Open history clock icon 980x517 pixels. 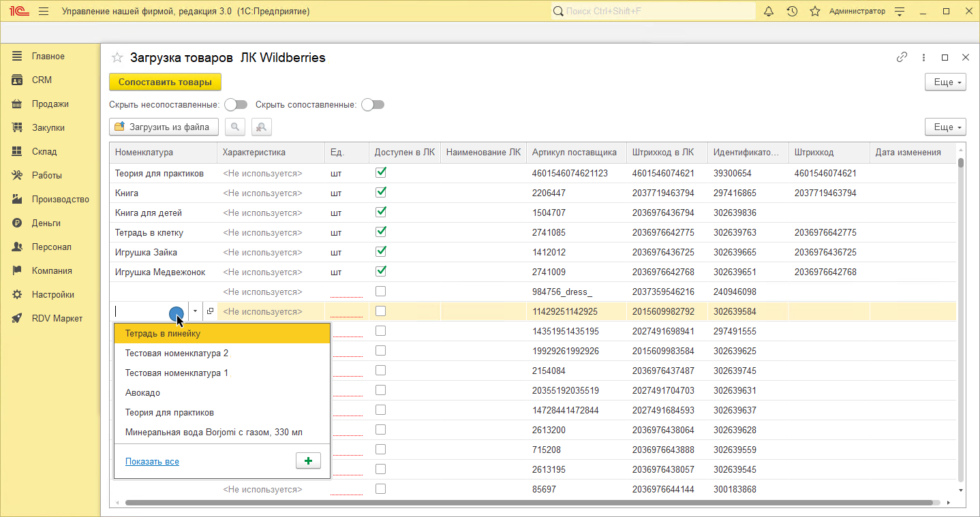(x=791, y=12)
